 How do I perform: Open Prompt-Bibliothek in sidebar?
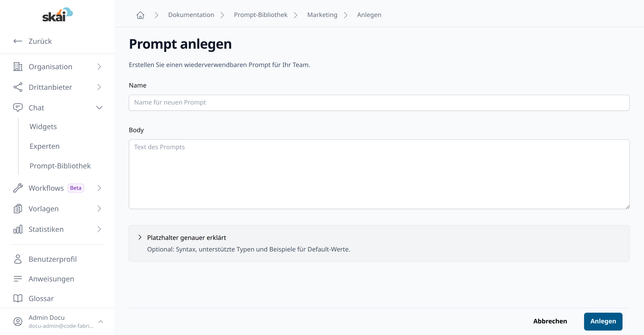click(60, 166)
